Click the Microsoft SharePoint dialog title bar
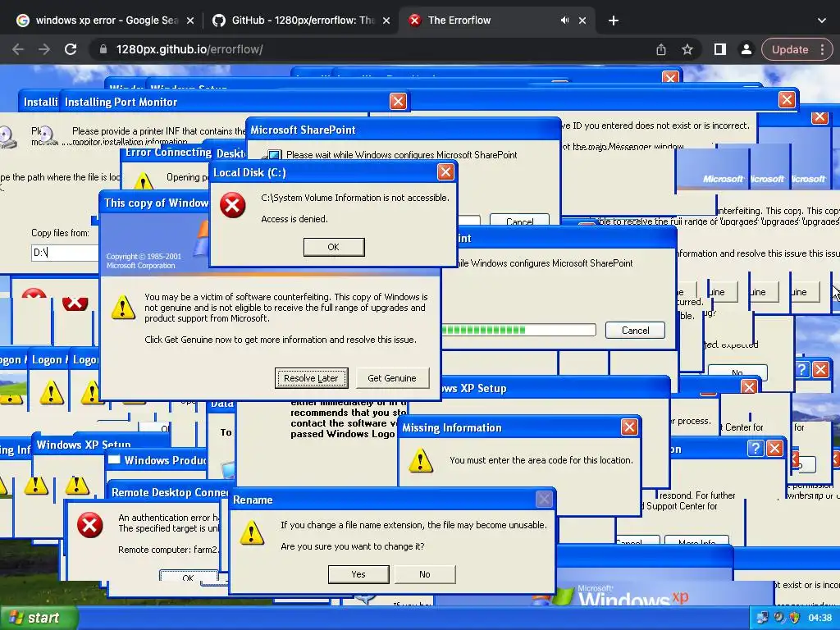Viewport: 840px width, 630px height. (x=403, y=130)
